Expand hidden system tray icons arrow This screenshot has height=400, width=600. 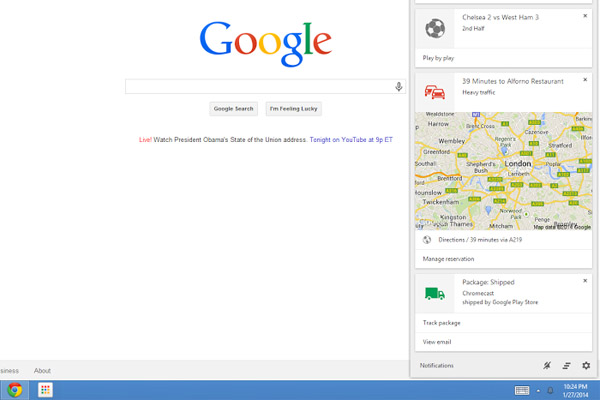(x=538, y=391)
